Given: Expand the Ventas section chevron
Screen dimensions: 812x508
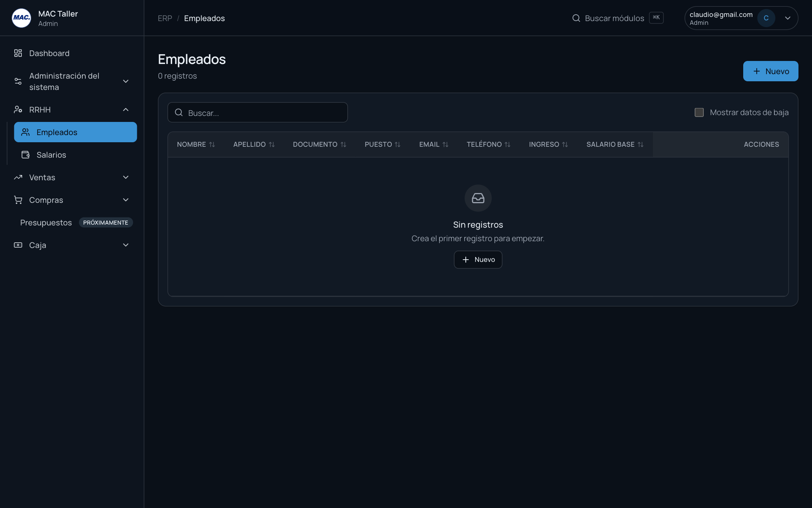Looking at the screenshot, I should (x=126, y=177).
